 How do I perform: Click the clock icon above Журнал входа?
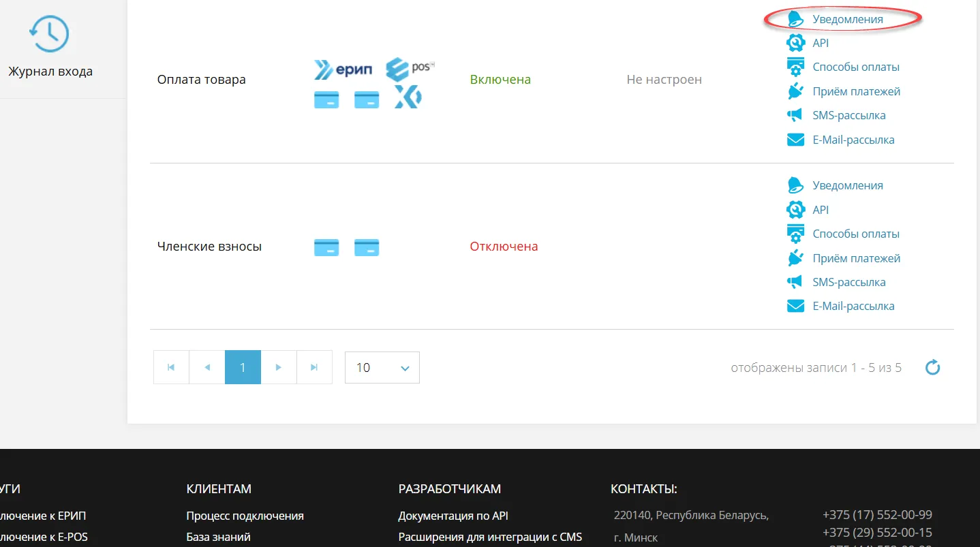(48, 32)
